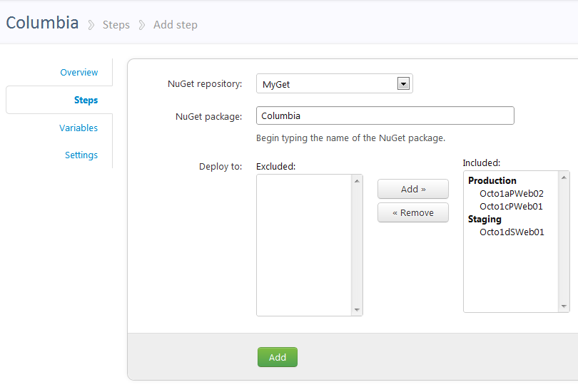Viewport: 578px width, 392px height.
Task: Open the NuGet repository dropdown arrow
Action: coord(403,84)
